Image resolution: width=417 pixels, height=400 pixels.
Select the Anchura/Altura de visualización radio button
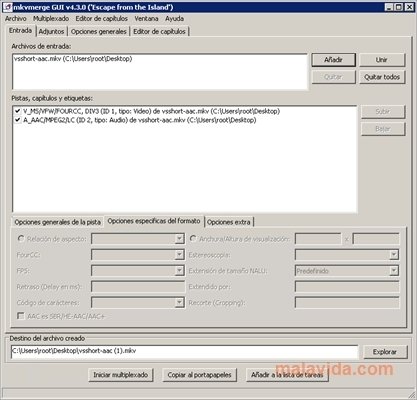click(x=193, y=239)
